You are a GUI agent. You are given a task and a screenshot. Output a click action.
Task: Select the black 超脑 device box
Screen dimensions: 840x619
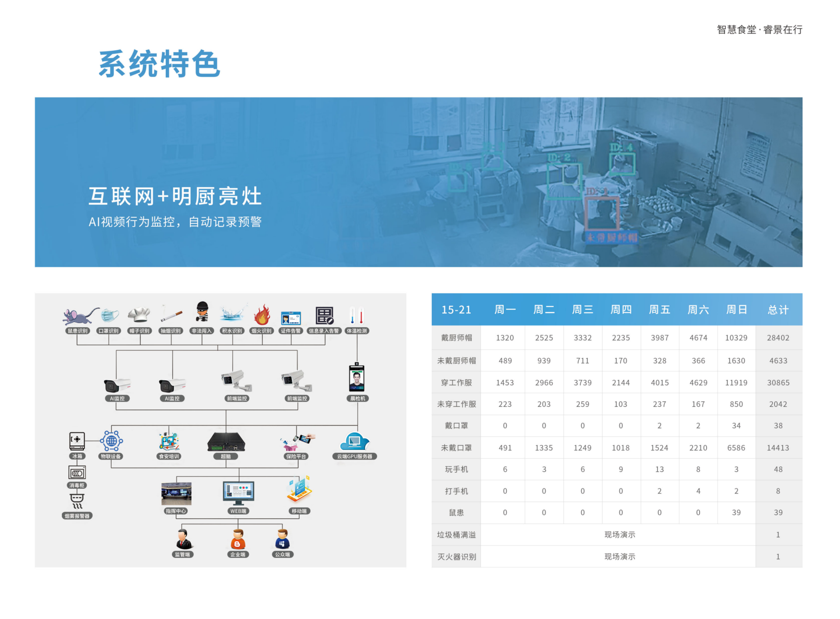coord(226,441)
